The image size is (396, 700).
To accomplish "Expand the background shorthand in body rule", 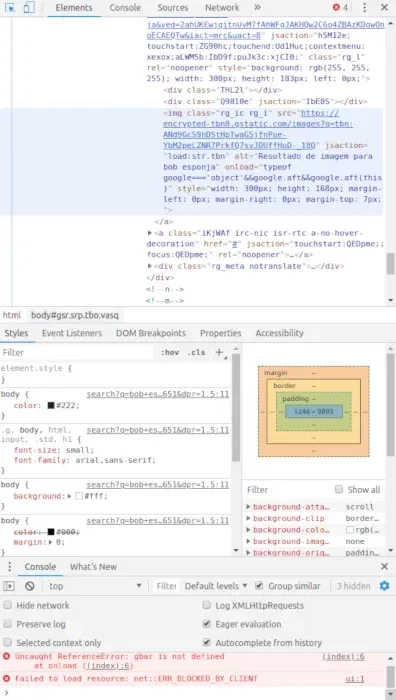I will pyautogui.click(x=70, y=496).
